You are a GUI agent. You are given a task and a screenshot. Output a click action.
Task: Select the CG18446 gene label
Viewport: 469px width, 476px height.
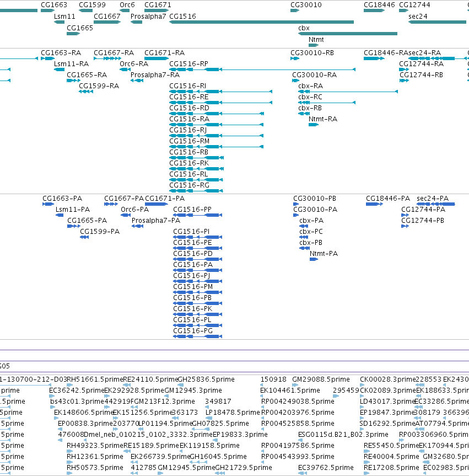point(379,5)
